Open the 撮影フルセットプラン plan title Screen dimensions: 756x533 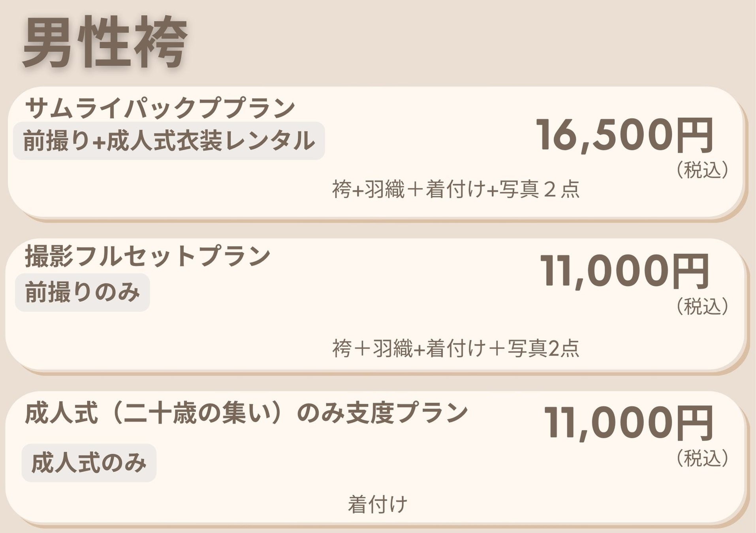pyautogui.click(x=148, y=257)
